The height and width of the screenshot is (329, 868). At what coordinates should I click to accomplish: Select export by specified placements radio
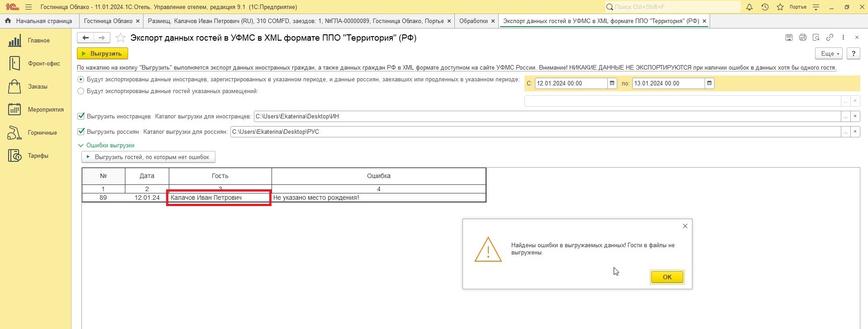[x=81, y=91]
